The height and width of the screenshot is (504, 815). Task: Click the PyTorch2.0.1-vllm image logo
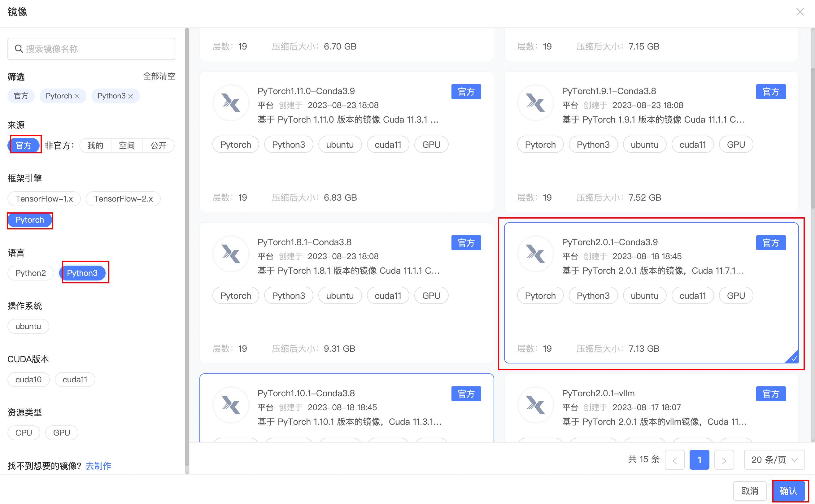coord(535,405)
